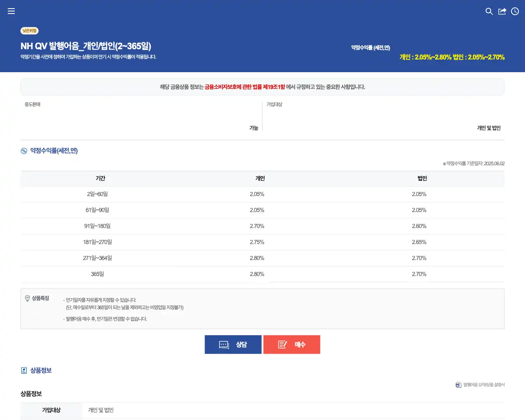Click the 법인 column header
This screenshot has height=420, width=525.
[422, 178]
